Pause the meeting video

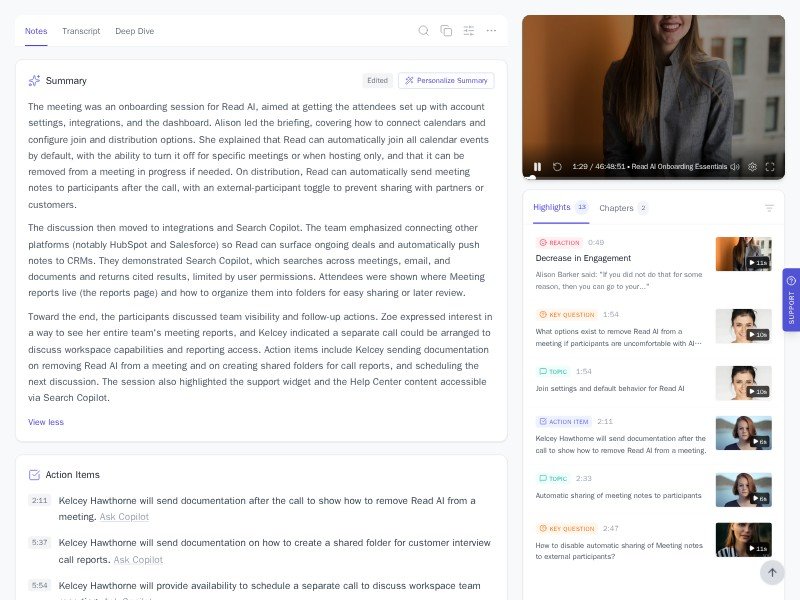point(537,167)
